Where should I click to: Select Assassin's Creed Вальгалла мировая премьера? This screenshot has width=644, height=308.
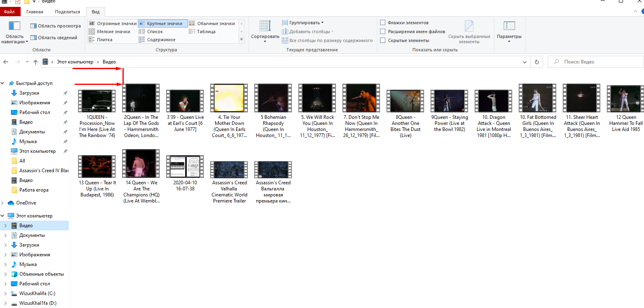pyautogui.click(x=273, y=182)
